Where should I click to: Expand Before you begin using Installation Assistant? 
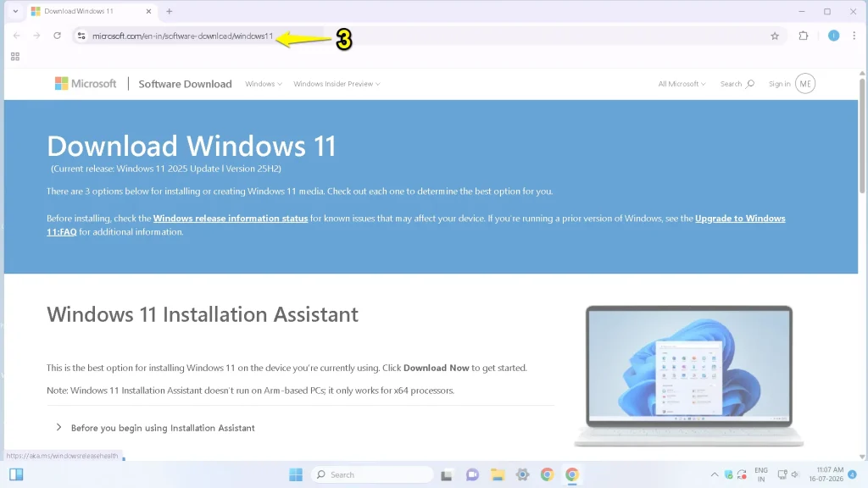point(155,428)
